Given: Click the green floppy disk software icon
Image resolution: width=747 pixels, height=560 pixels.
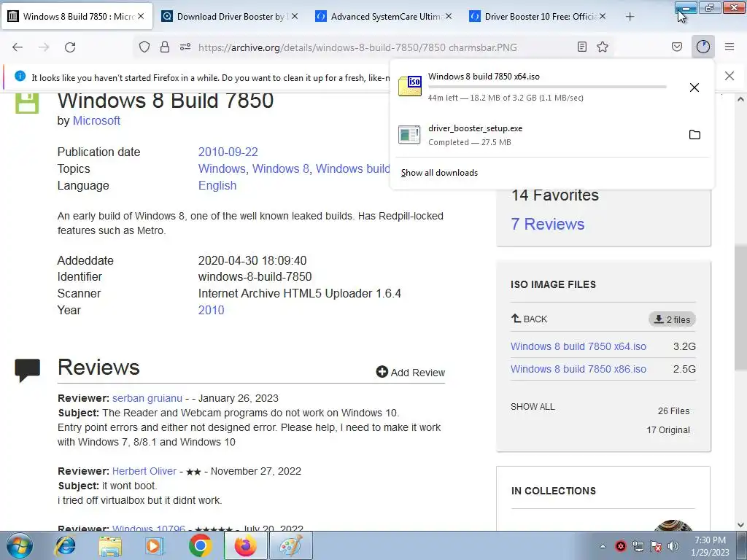Looking at the screenshot, I should click(x=27, y=102).
